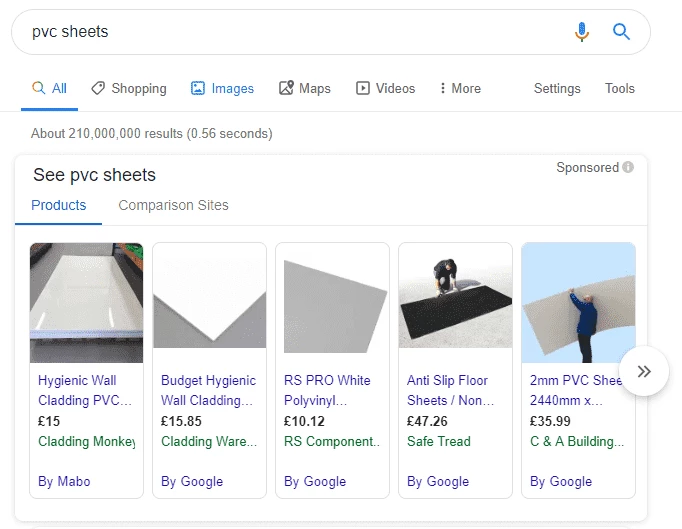Click the Images tab picture icon

[198, 88]
